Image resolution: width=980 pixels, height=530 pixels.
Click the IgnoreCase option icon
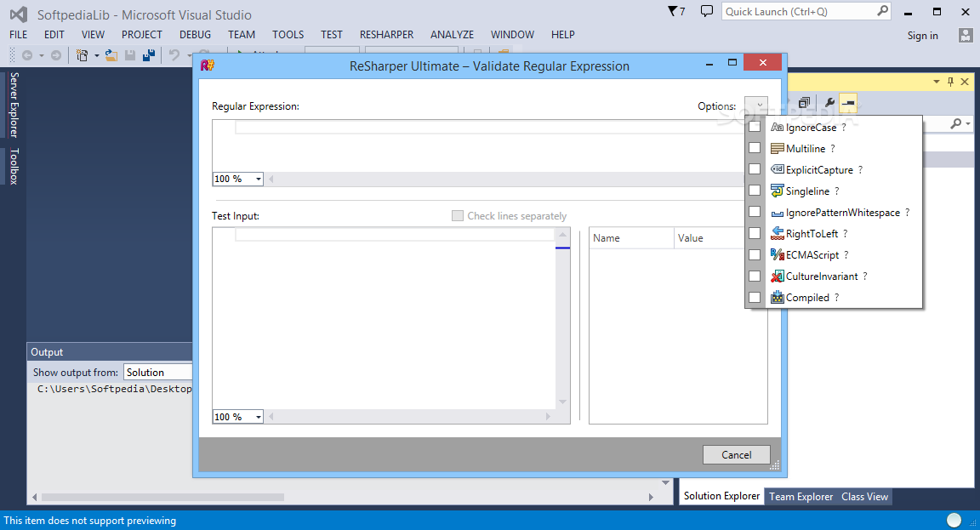point(777,127)
